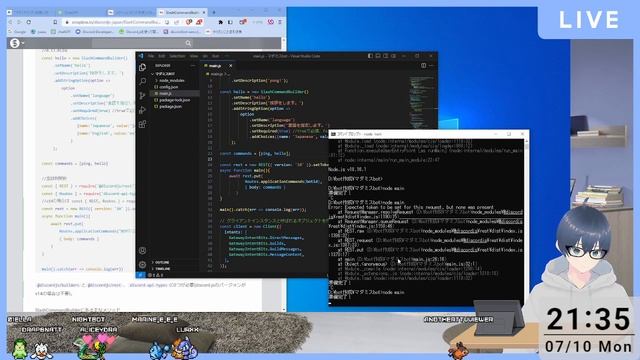The height and width of the screenshot is (360, 640).
Task: Expand the node_modules folder
Action: click(x=171, y=80)
